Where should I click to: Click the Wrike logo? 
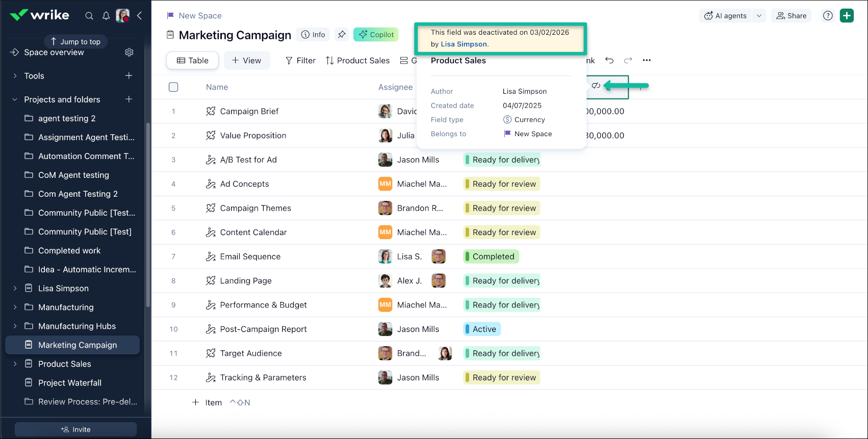[39, 15]
